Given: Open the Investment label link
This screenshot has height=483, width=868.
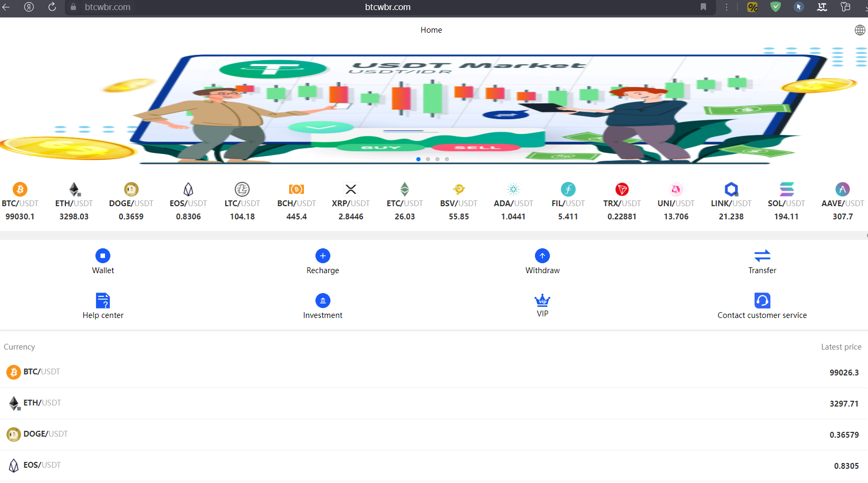Looking at the screenshot, I should (x=323, y=315).
